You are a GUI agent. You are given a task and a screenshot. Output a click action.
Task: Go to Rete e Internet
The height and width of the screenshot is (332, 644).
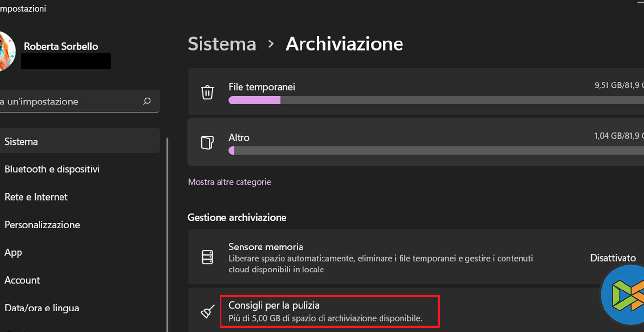[36, 197]
